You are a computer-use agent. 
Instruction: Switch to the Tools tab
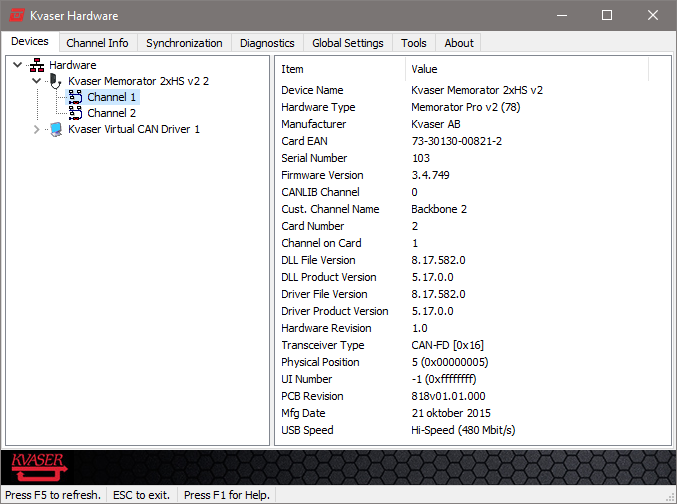(x=414, y=43)
